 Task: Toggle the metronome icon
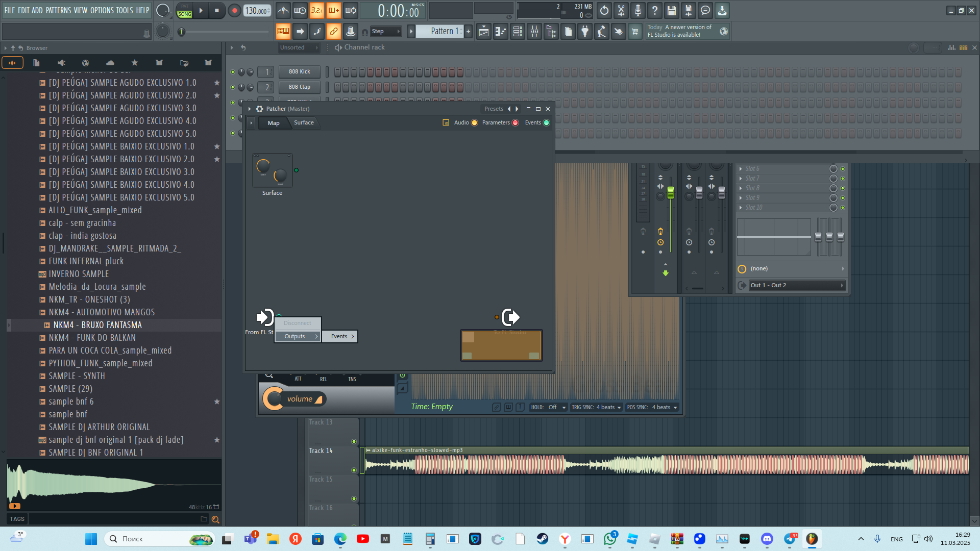click(283, 10)
